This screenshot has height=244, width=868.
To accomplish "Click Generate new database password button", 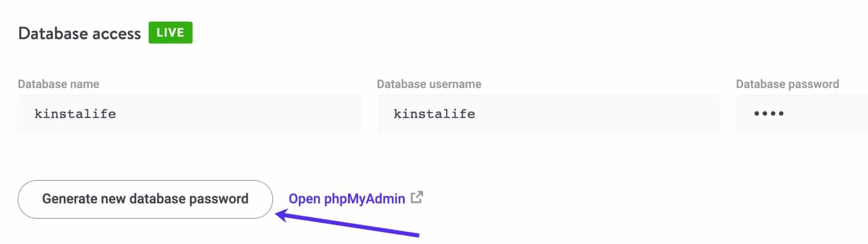I will (145, 199).
